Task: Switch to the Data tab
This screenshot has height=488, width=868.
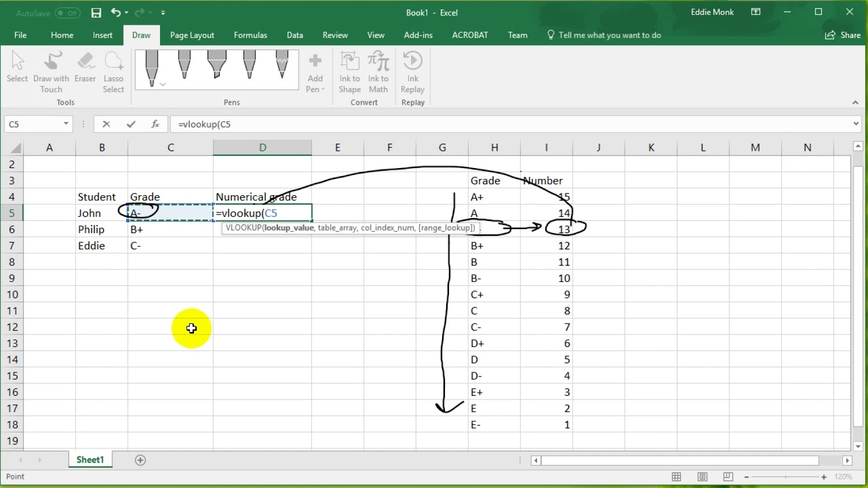Action: [295, 35]
